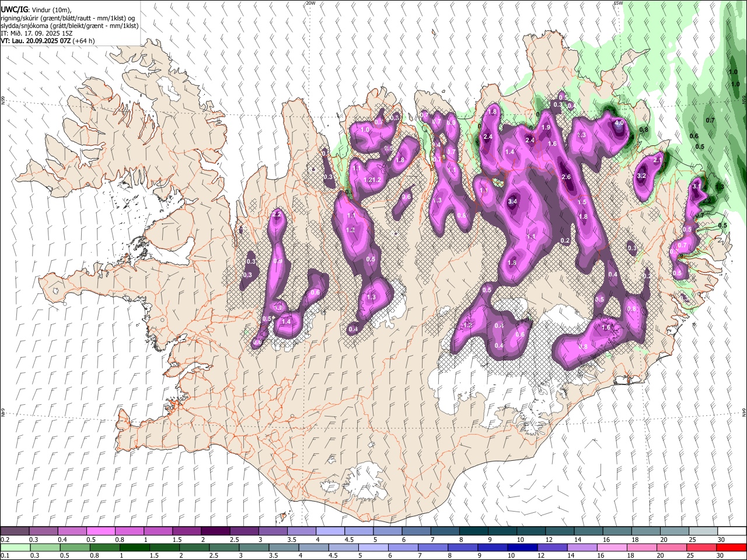Pick upper-row white swatch after 30

point(732,531)
